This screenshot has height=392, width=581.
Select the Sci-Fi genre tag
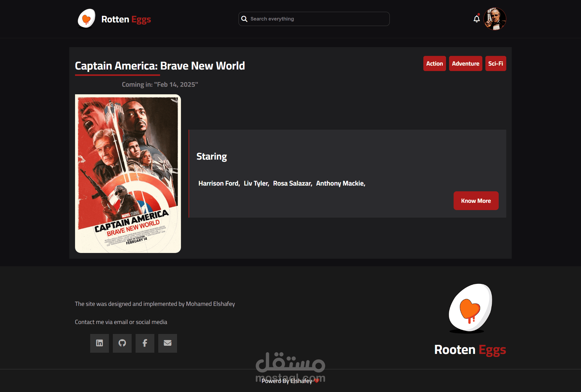(495, 63)
